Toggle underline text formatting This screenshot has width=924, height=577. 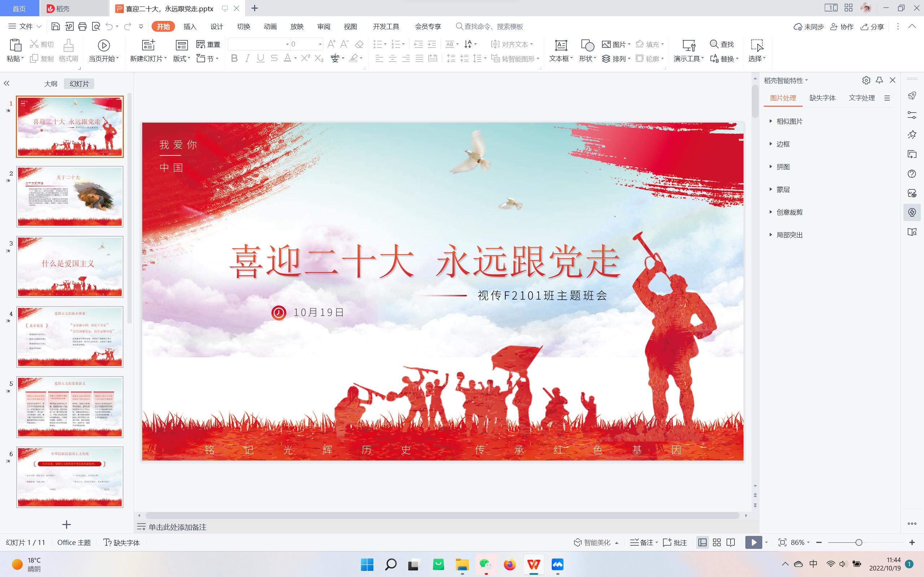tap(260, 58)
